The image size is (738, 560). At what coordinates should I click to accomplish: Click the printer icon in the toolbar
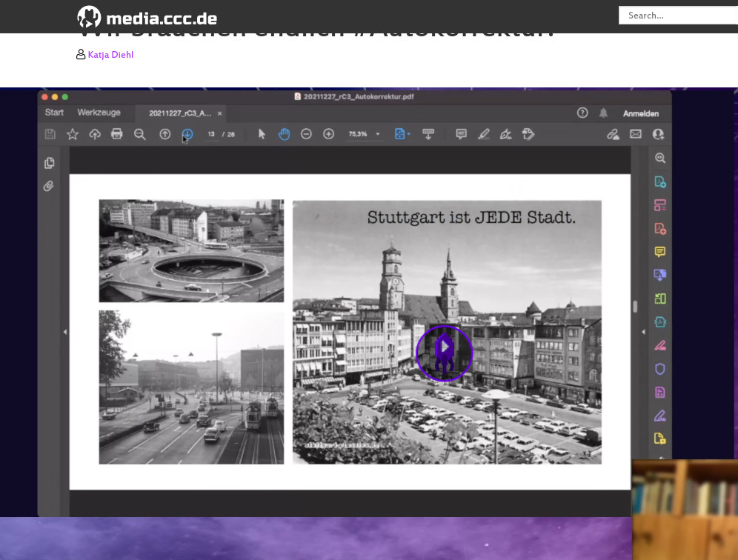(116, 134)
